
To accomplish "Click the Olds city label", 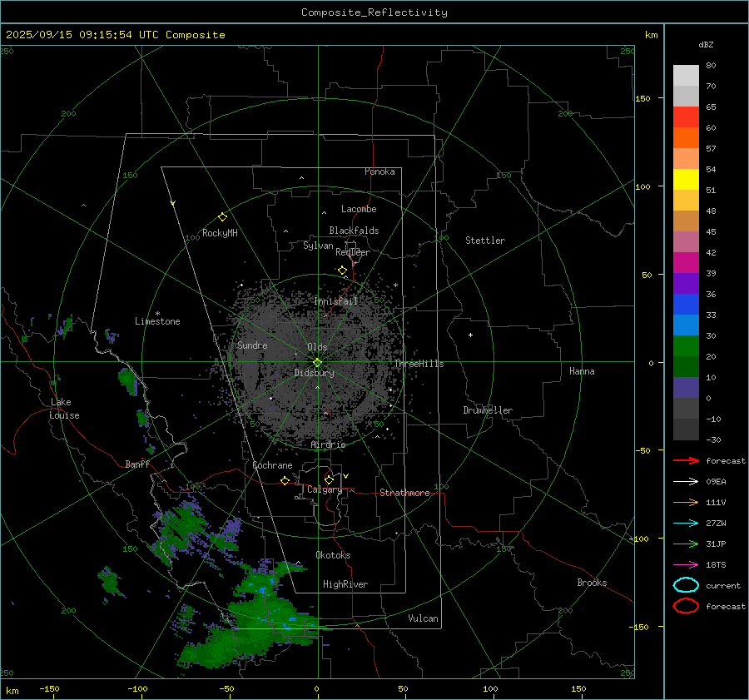I will point(317,347).
